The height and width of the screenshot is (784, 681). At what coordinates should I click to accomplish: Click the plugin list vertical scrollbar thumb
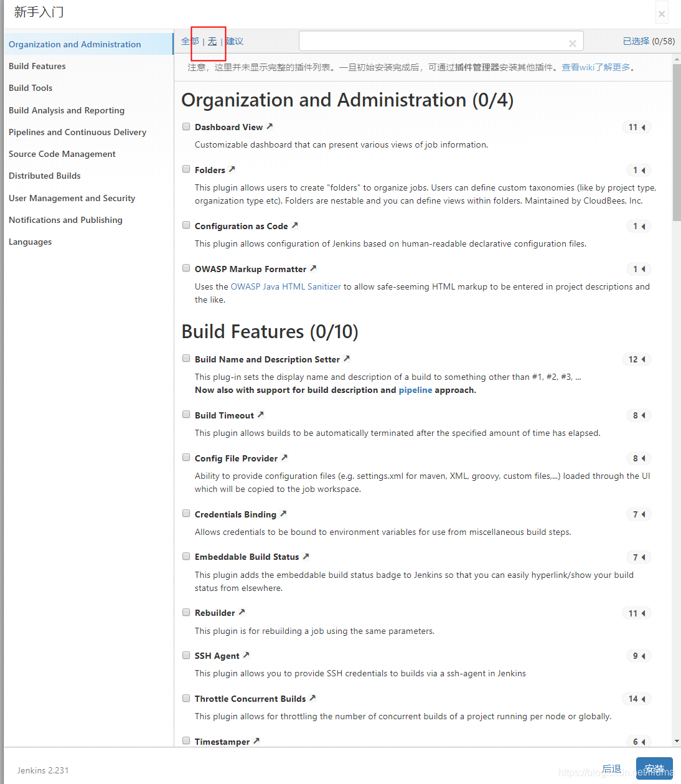677,142
